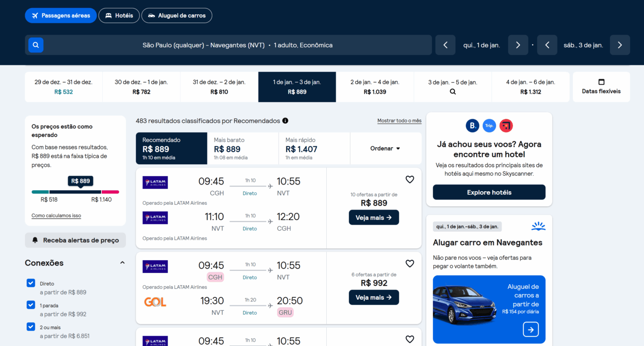Open the Ordenar dropdown

point(386,148)
